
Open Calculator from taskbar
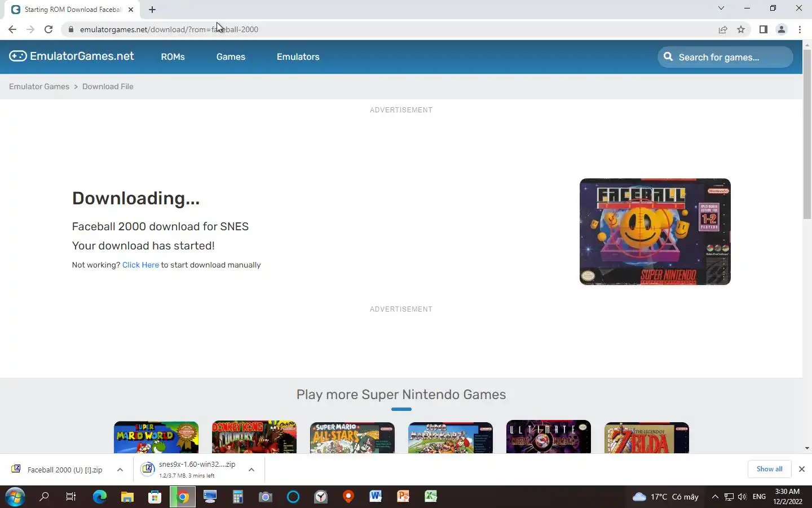coord(237,497)
